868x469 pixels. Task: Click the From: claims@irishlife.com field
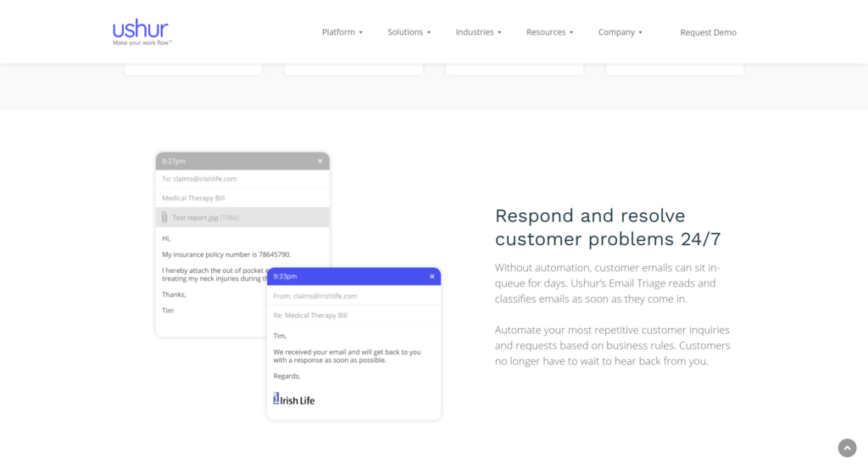coord(315,296)
